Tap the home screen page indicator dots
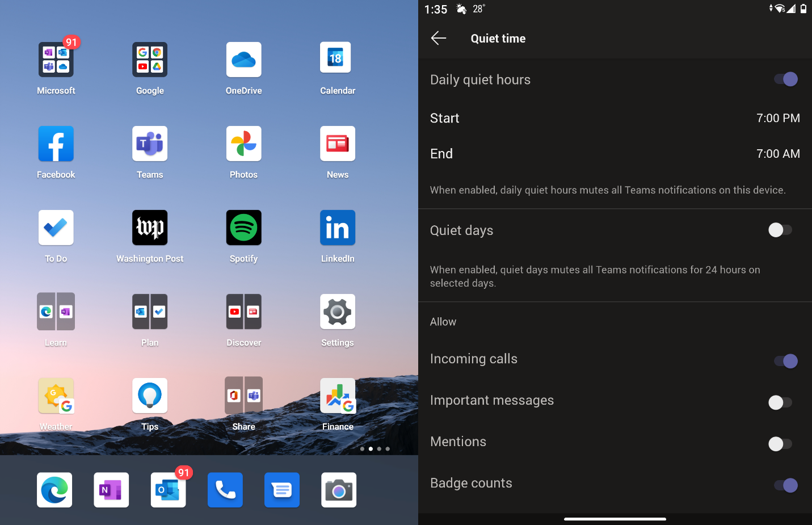This screenshot has height=525, width=812. 375,449
